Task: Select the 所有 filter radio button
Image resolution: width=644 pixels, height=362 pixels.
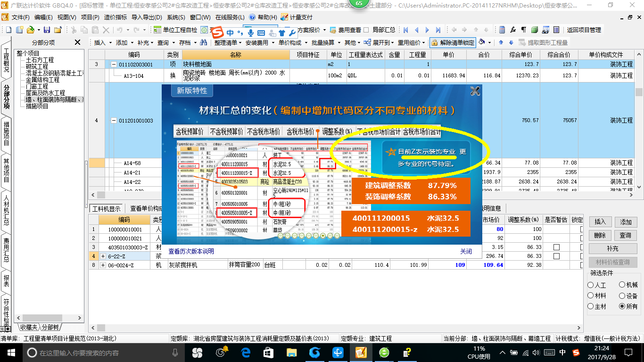Action: (x=622, y=306)
